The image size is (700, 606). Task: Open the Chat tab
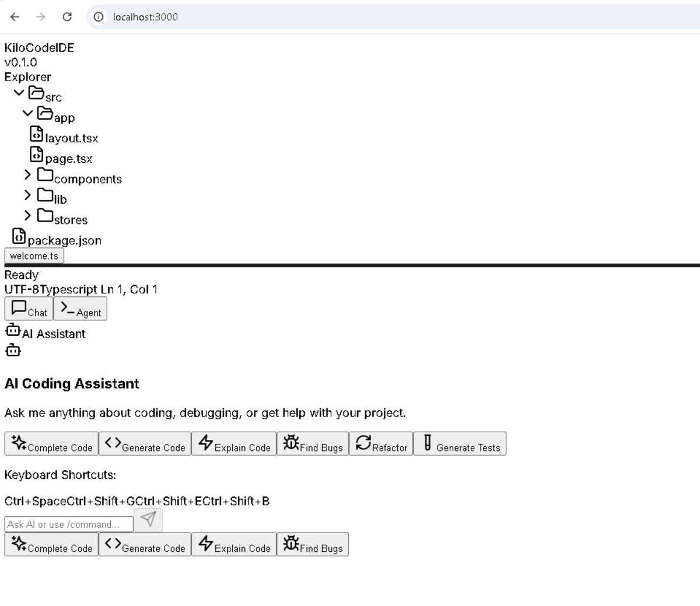(29, 309)
